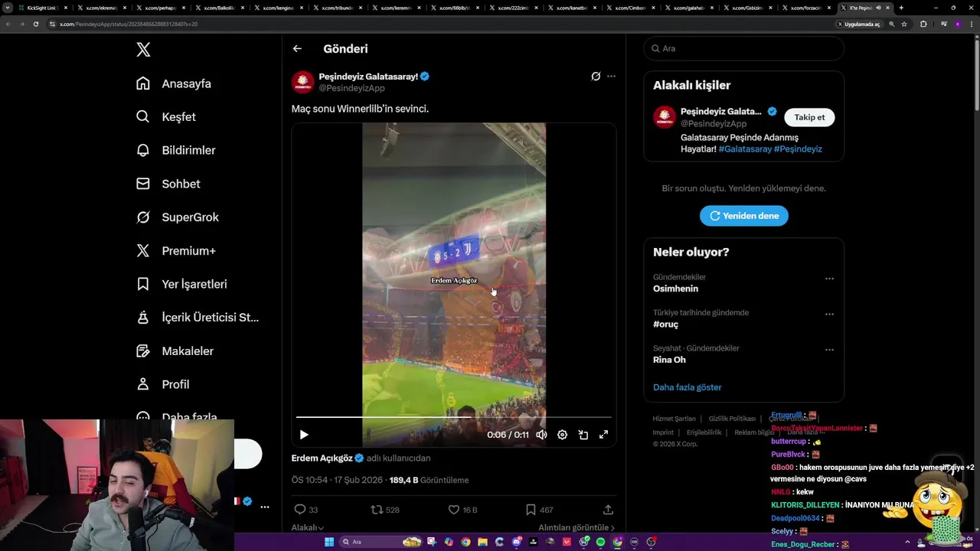Open SuperGrok icon in sidebar

pos(143,217)
